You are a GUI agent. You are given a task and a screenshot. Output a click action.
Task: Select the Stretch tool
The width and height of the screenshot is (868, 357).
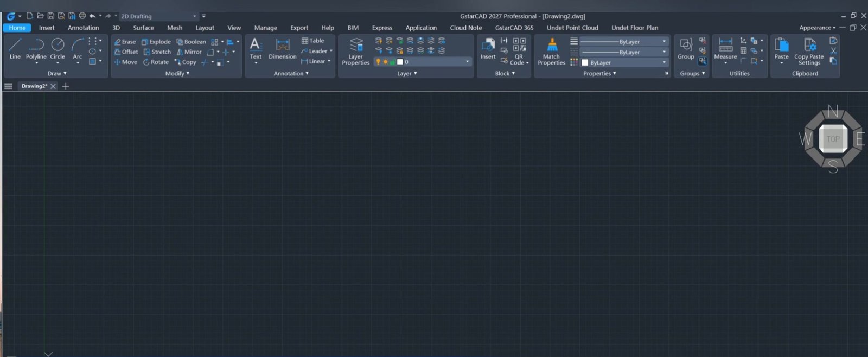157,52
